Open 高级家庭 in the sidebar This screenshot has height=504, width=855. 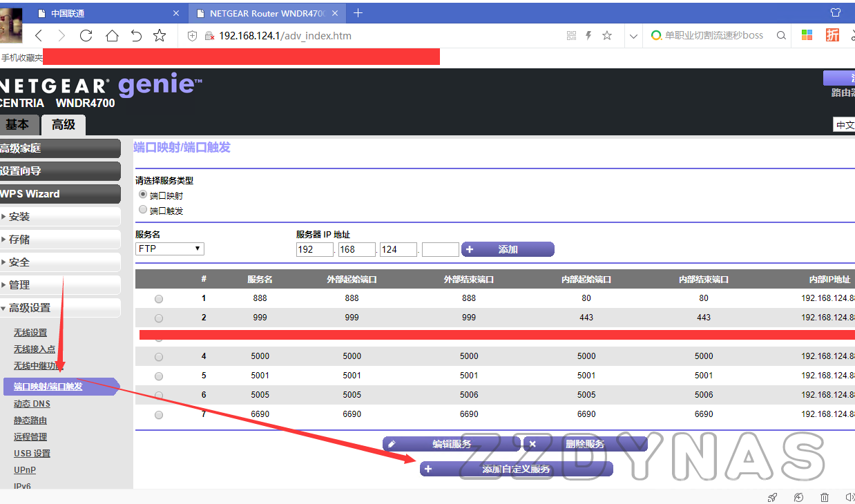[60, 148]
